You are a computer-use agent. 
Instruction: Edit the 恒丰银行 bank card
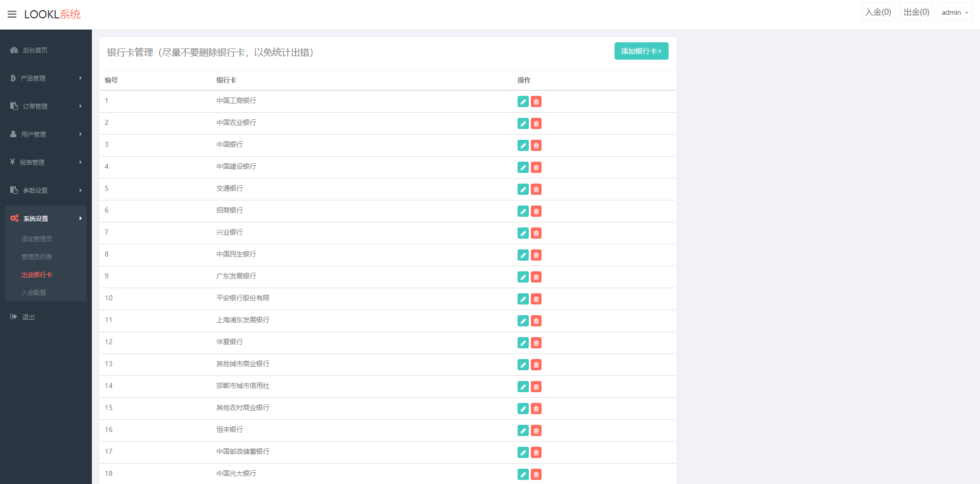coord(523,430)
